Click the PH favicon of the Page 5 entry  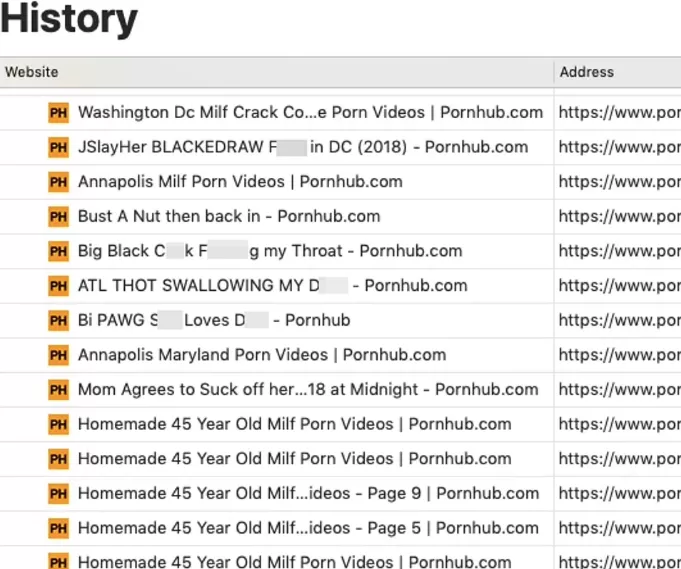(x=58, y=529)
